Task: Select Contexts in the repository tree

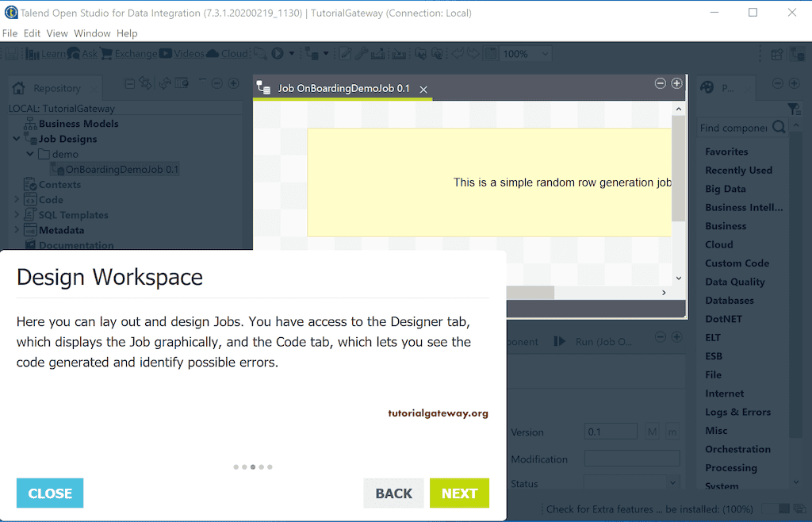Action: [52, 184]
